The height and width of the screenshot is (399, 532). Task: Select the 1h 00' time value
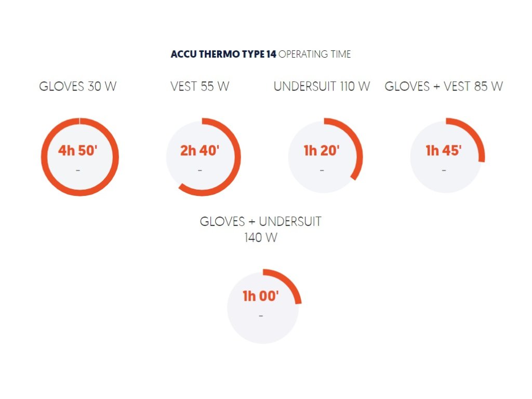[x=261, y=296]
